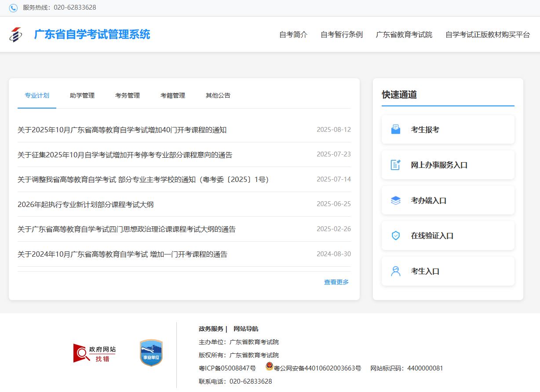Open 自考简介 in the top navigation
The width and height of the screenshot is (540, 392).
coord(293,35)
